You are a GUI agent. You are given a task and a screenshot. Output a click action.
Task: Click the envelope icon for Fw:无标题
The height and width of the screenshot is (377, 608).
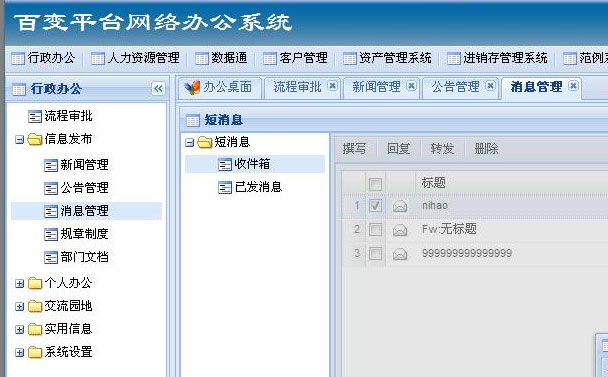[400, 230]
